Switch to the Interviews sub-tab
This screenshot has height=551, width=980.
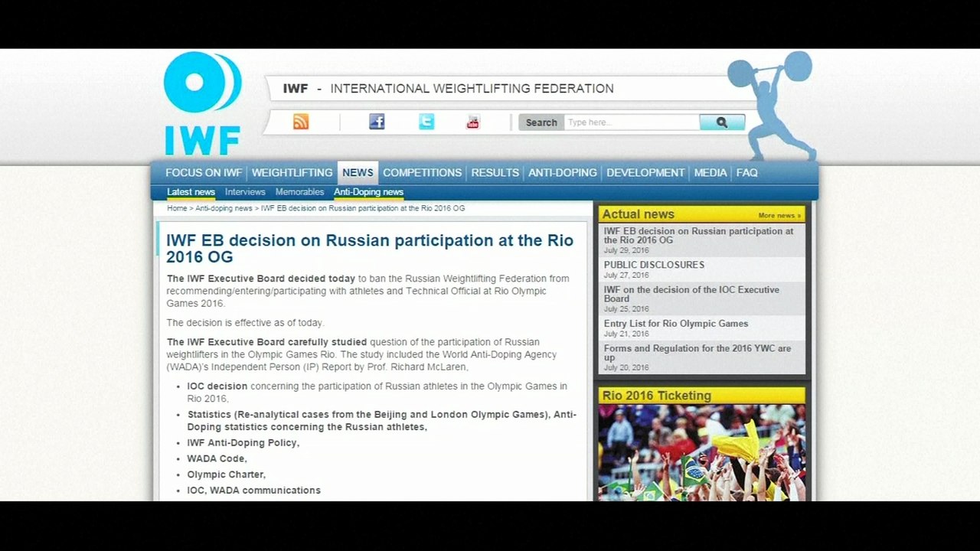click(245, 192)
